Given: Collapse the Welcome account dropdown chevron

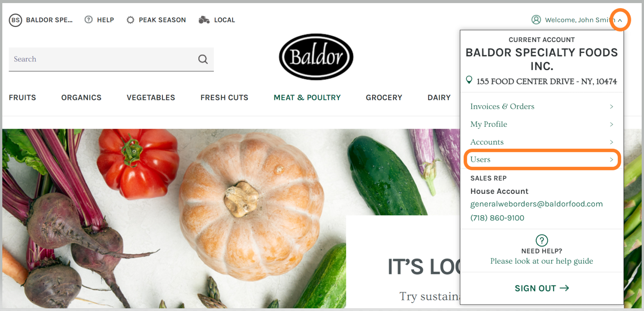Looking at the screenshot, I should click(x=620, y=20).
